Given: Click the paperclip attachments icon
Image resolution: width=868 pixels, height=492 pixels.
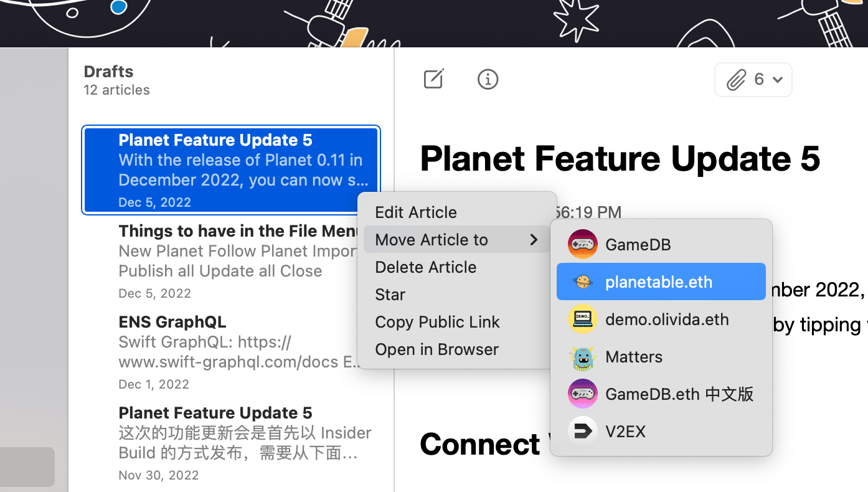Looking at the screenshot, I should pyautogui.click(x=737, y=80).
